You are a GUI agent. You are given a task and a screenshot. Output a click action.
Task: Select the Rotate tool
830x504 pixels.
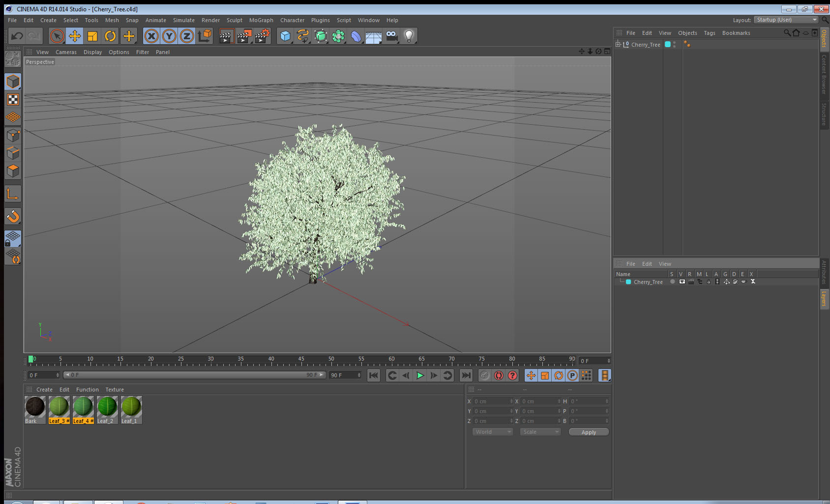click(110, 36)
